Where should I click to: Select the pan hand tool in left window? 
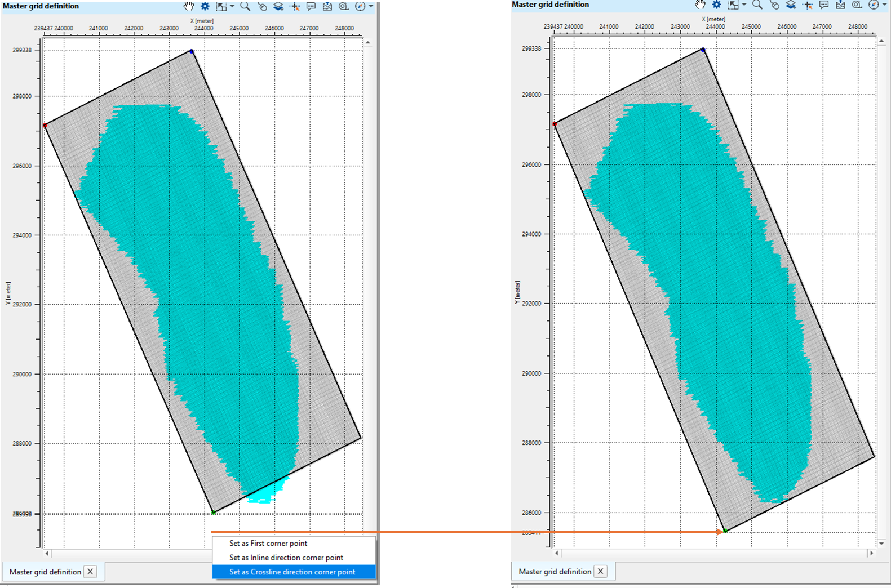(188, 6)
